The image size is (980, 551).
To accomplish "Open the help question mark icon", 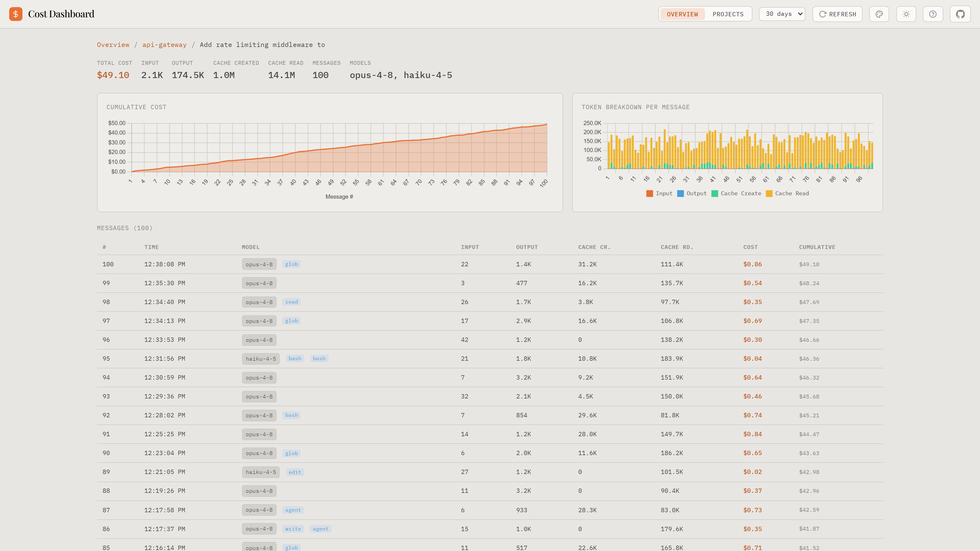I will pyautogui.click(x=933, y=14).
